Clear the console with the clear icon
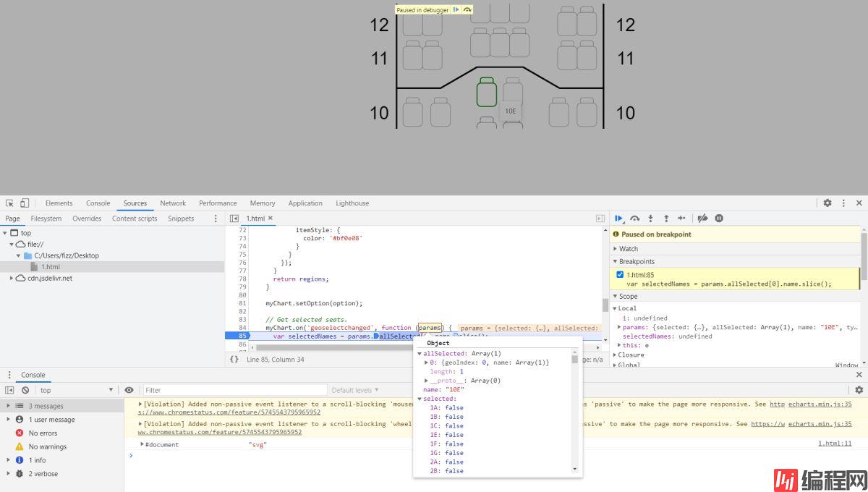 (x=25, y=390)
